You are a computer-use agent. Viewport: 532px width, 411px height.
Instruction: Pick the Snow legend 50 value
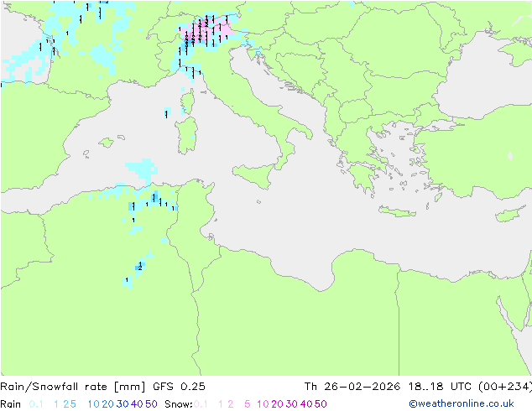[321, 404]
